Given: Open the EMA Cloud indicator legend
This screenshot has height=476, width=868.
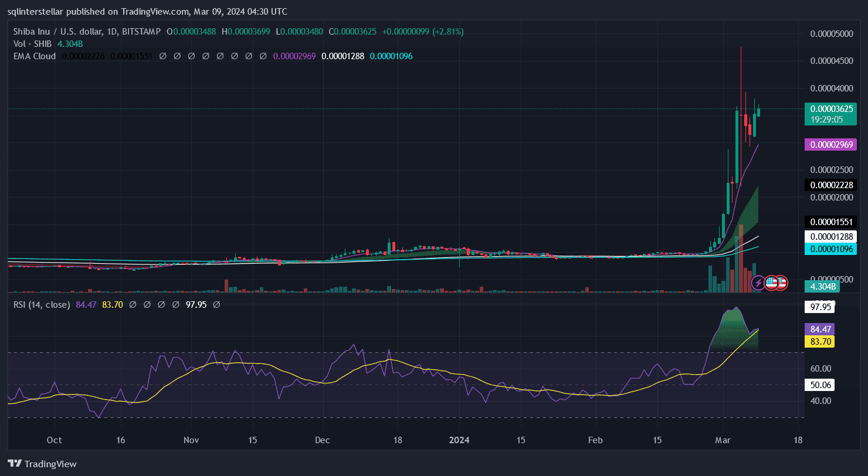Looking at the screenshot, I should point(35,56).
